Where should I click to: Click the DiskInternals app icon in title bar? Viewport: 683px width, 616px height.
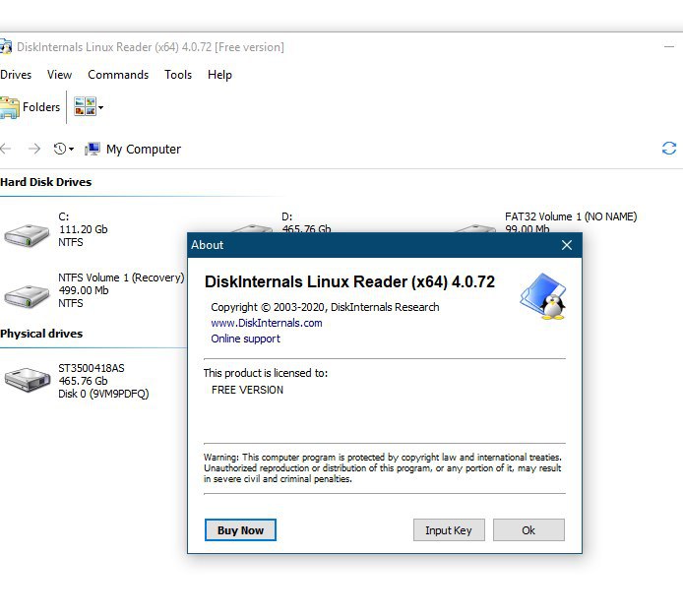[6, 46]
